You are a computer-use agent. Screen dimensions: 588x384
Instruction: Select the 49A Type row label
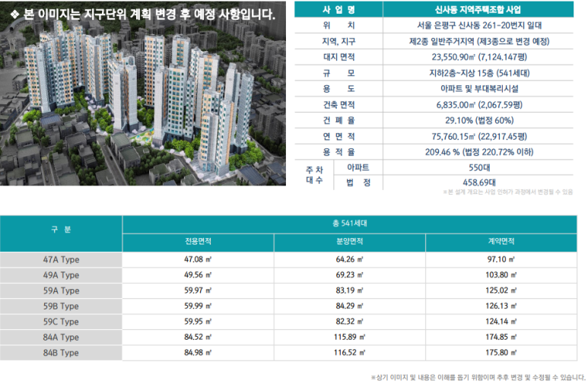pos(61,275)
